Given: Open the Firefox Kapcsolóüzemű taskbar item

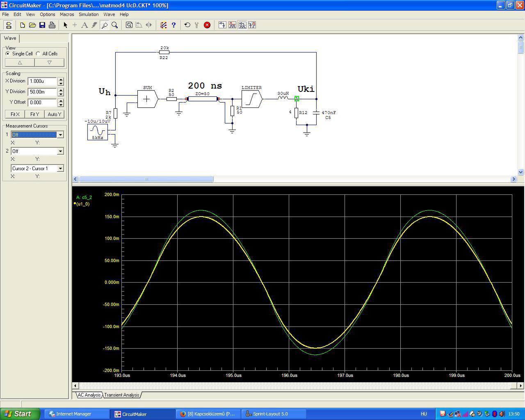Looking at the screenshot, I should point(208,414).
